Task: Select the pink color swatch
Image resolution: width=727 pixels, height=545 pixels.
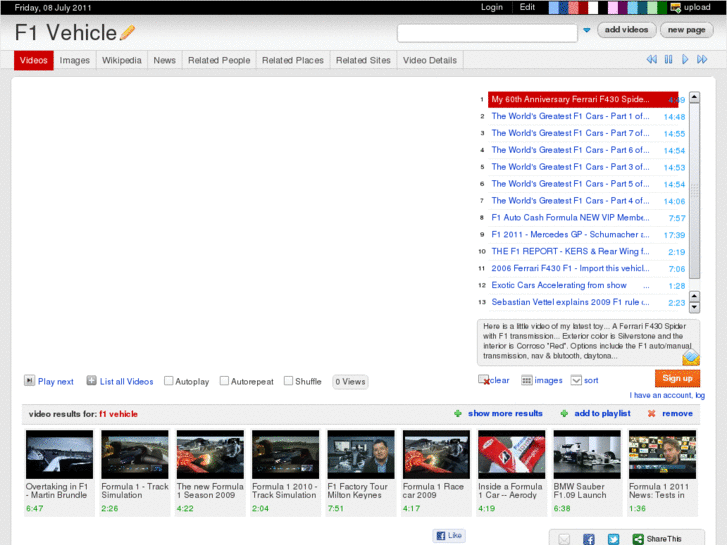Action: tap(613, 7)
